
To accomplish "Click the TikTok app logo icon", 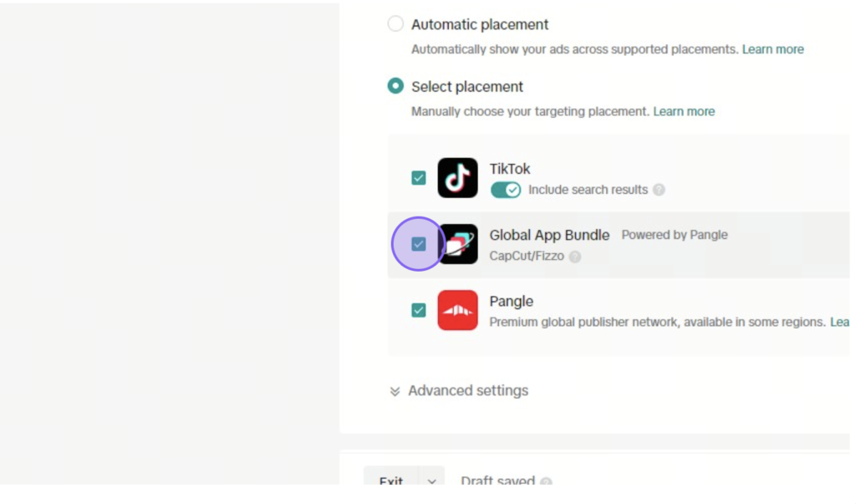I will pyautogui.click(x=457, y=178).
